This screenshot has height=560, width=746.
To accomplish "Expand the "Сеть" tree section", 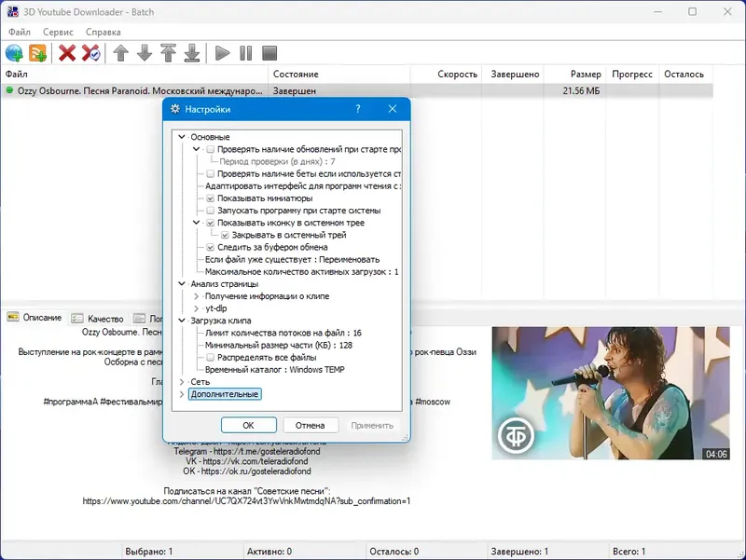I will tap(182, 382).
